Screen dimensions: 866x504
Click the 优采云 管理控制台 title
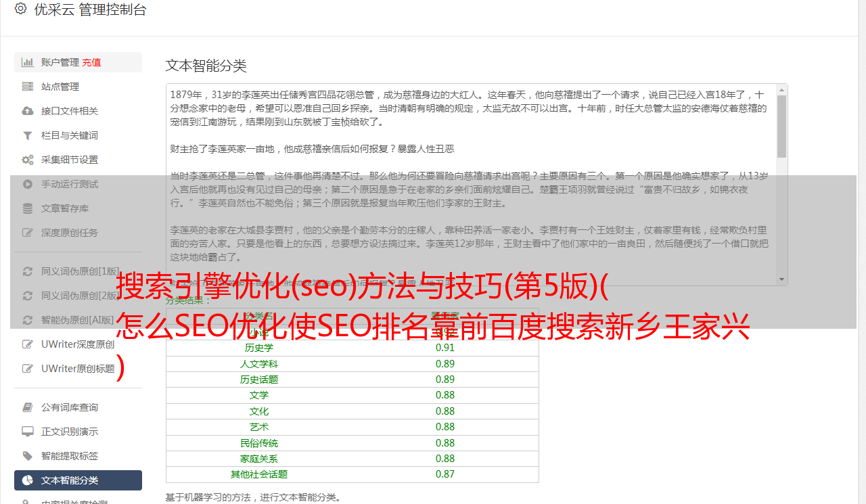pos(90,9)
